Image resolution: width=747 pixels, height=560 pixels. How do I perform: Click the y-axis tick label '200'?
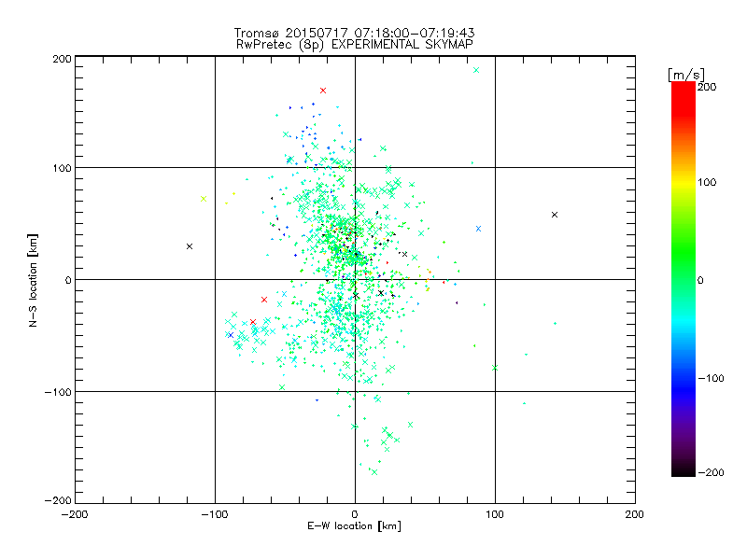click(62, 59)
